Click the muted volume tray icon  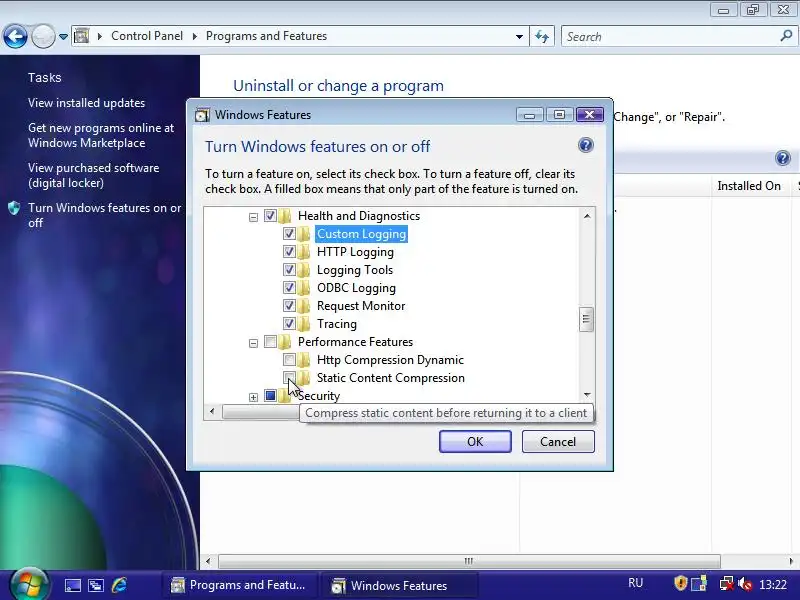(745, 584)
